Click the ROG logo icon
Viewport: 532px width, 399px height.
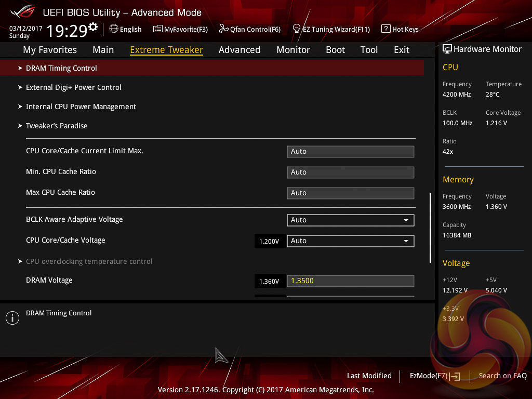click(x=23, y=11)
